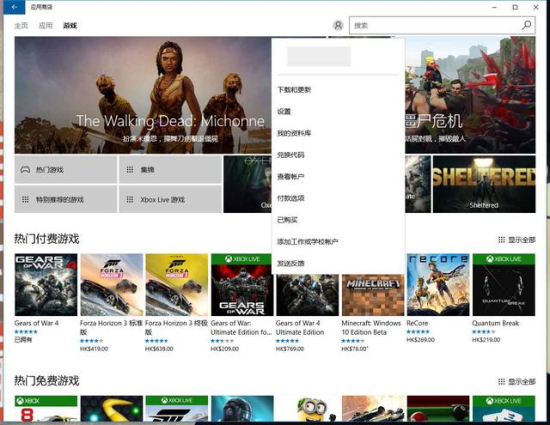
Task: Click the account name placeholder in menu
Action: click(x=319, y=56)
